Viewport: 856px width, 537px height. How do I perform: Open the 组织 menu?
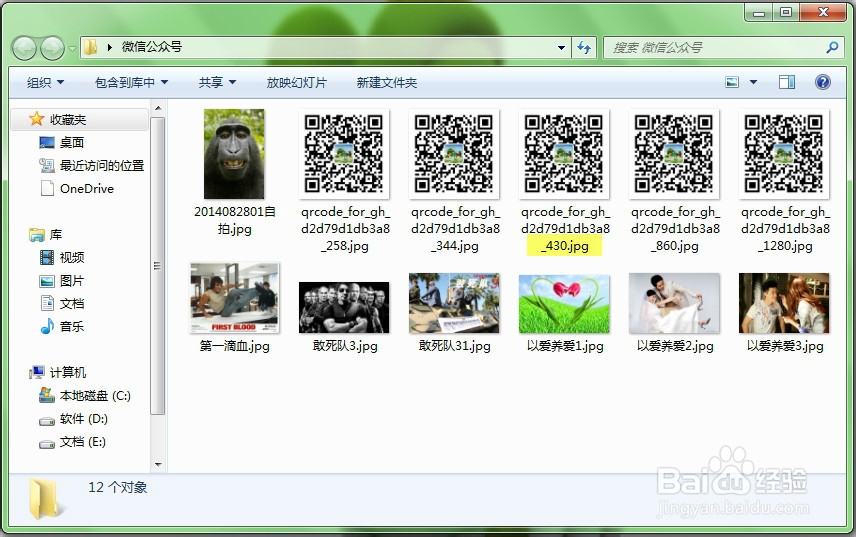coord(45,82)
